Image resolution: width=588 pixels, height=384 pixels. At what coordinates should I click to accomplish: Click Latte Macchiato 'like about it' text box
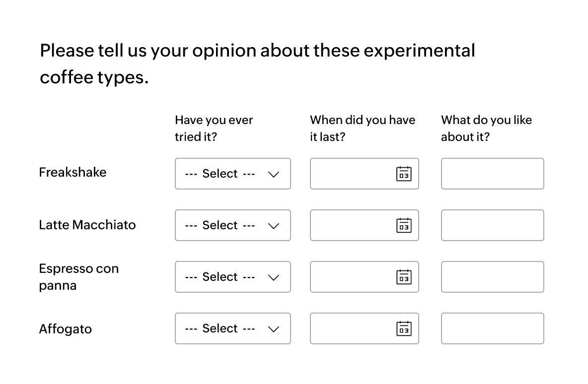[493, 226]
